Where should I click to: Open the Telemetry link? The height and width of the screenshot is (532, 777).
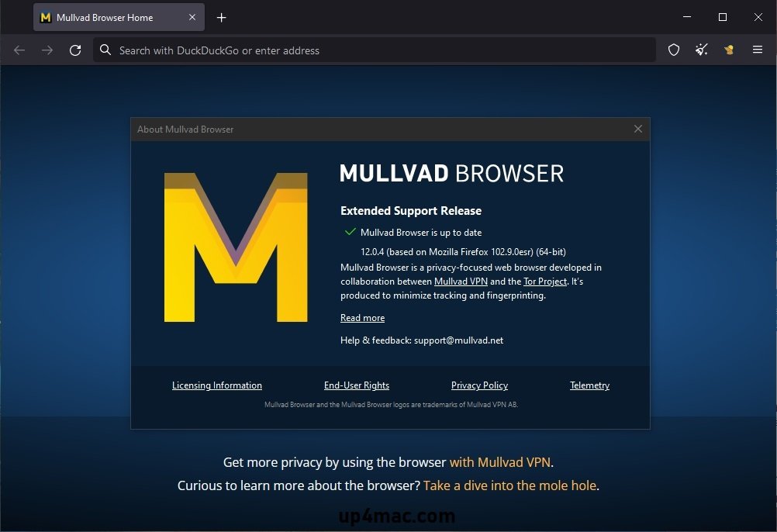589,385
